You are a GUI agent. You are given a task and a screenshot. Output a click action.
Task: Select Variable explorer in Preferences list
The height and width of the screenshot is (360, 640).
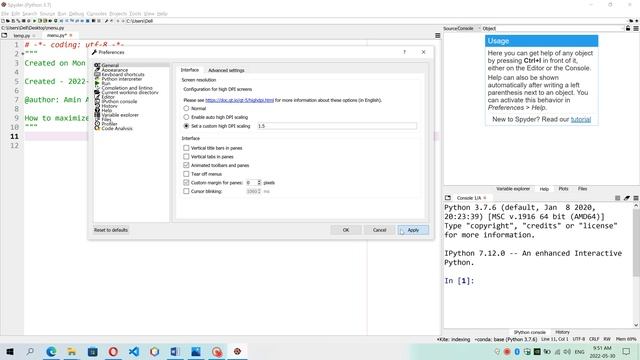[120, 115]
